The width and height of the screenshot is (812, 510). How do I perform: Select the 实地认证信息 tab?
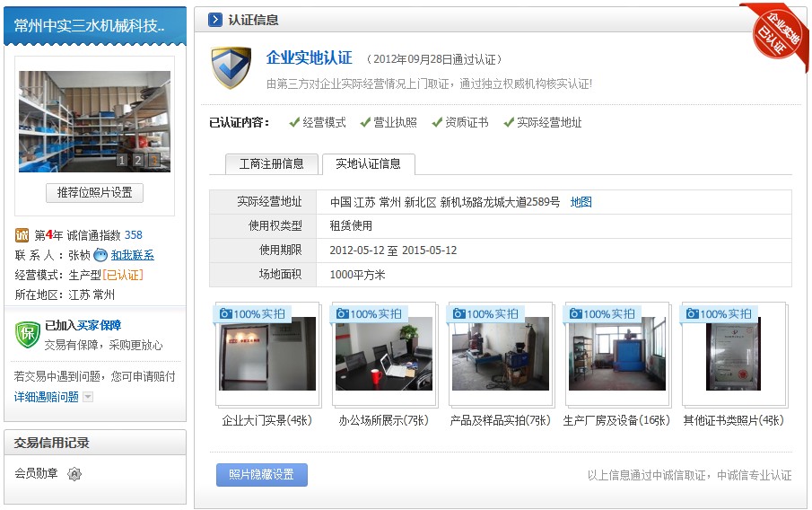pos(368,163)
